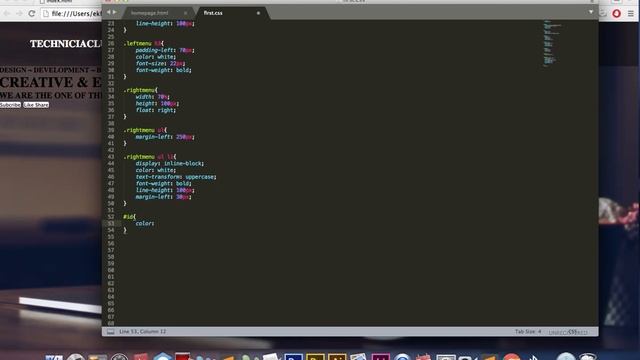
Task: Click the page info icon in Chrome's address bar
Action: point(46,13)
